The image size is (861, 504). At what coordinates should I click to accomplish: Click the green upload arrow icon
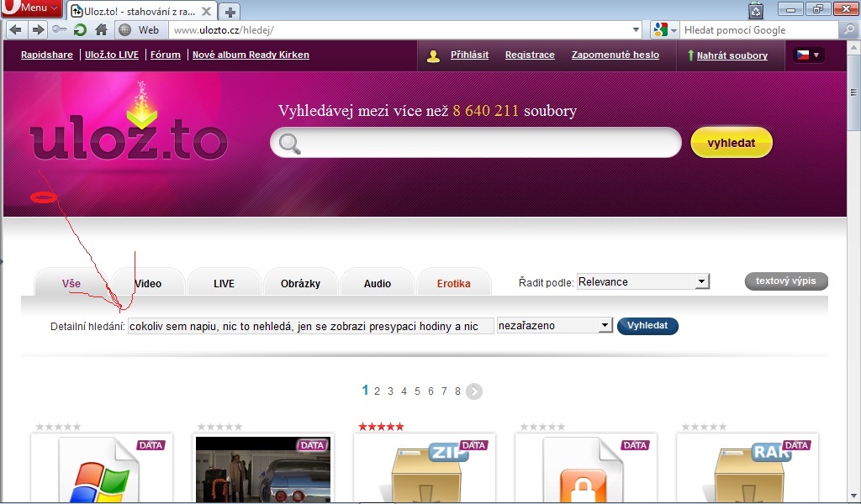(690, 55)
